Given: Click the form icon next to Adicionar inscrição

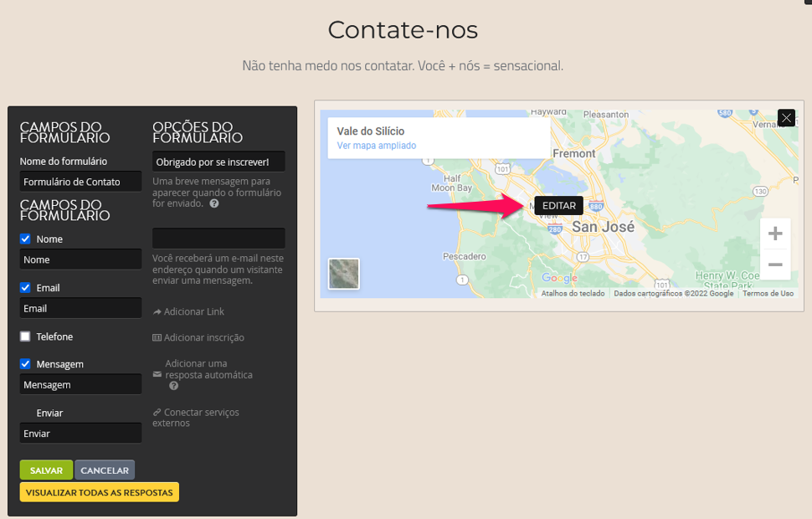Looking at the screenshot, I should point(157,337).
